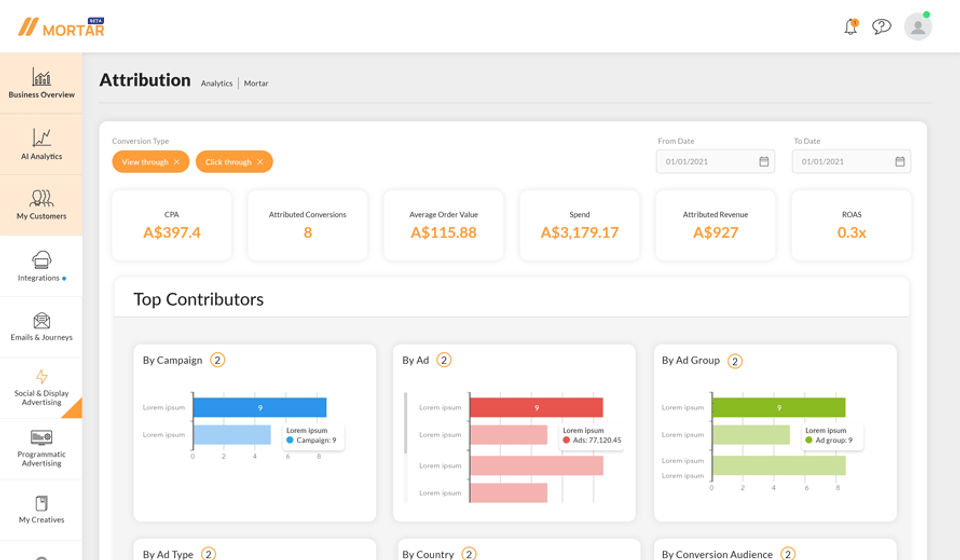Click the Mortar logo
The width and height of the screenshot is (960, 560).
coord(61,27)
